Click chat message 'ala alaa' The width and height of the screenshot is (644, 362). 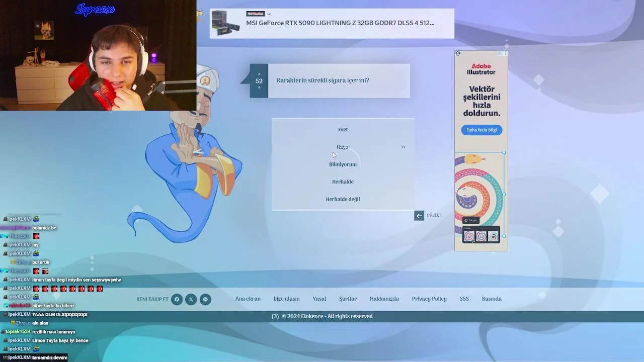(40, 323)
